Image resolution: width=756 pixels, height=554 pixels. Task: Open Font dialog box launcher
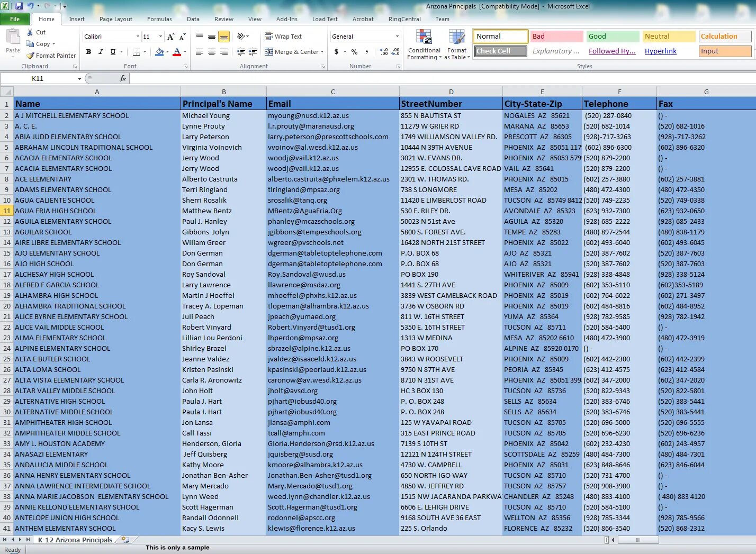[x=185, y=67]
